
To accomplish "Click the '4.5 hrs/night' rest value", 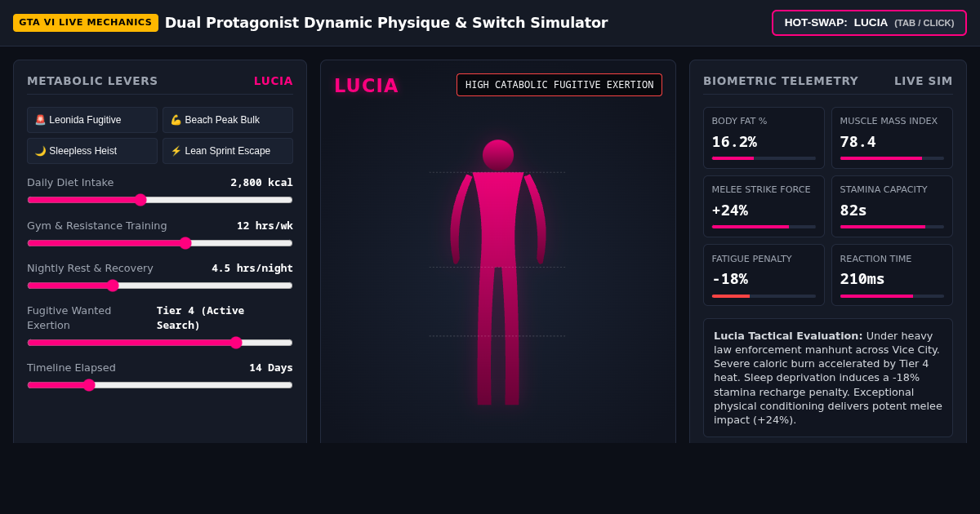I will click(x=252, y=268).
